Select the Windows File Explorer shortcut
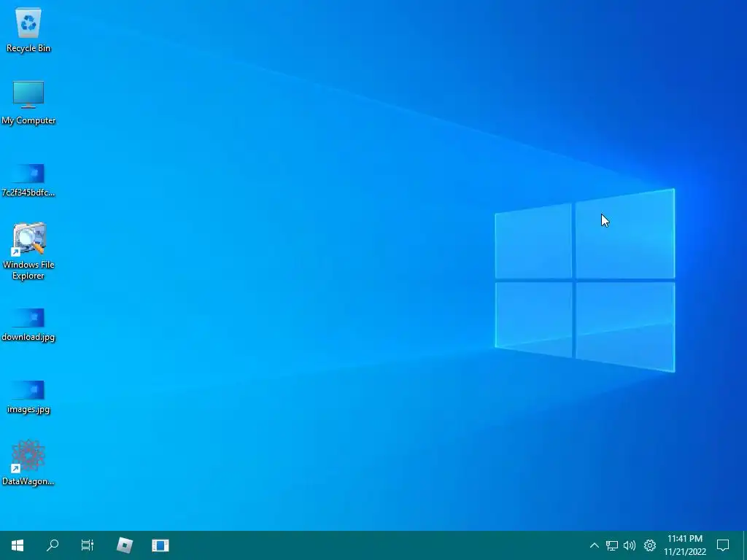Image resolution: width=747 pixels, height=560 pixels. (28, 252)
